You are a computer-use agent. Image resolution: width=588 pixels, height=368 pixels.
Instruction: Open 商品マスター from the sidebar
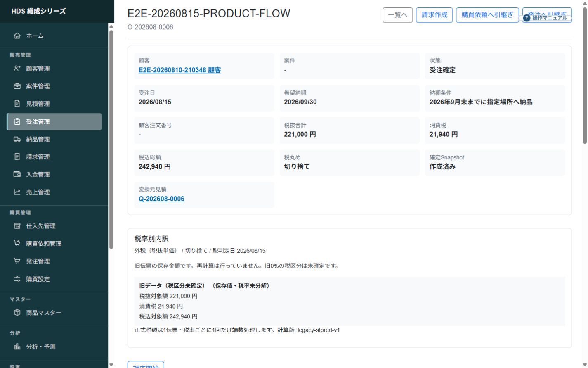(54, 313)
